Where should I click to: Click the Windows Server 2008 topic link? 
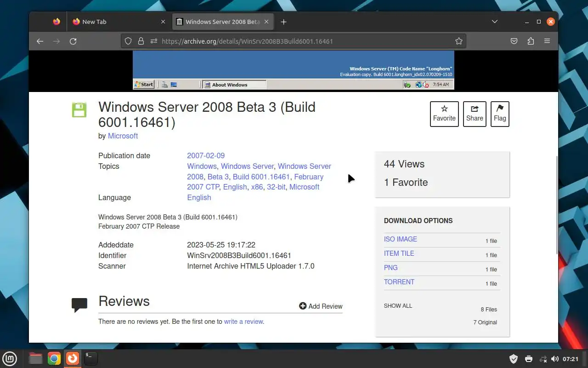tap(304, 166)
